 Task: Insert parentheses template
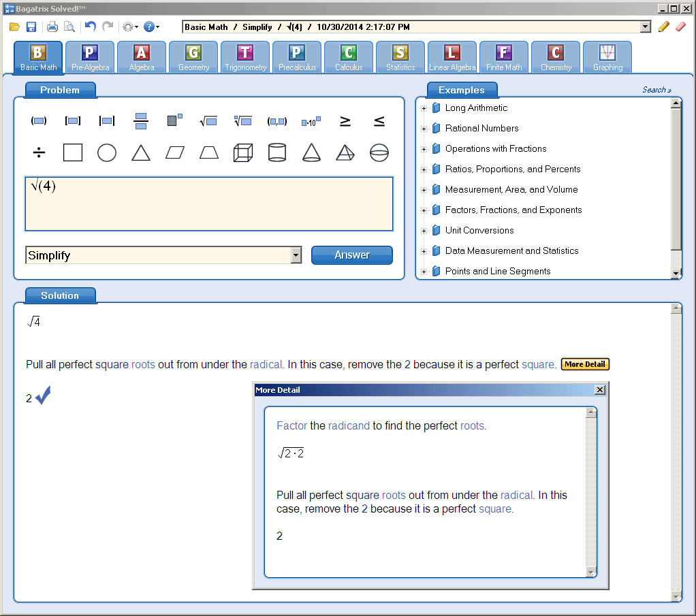[x=39, y=120]
